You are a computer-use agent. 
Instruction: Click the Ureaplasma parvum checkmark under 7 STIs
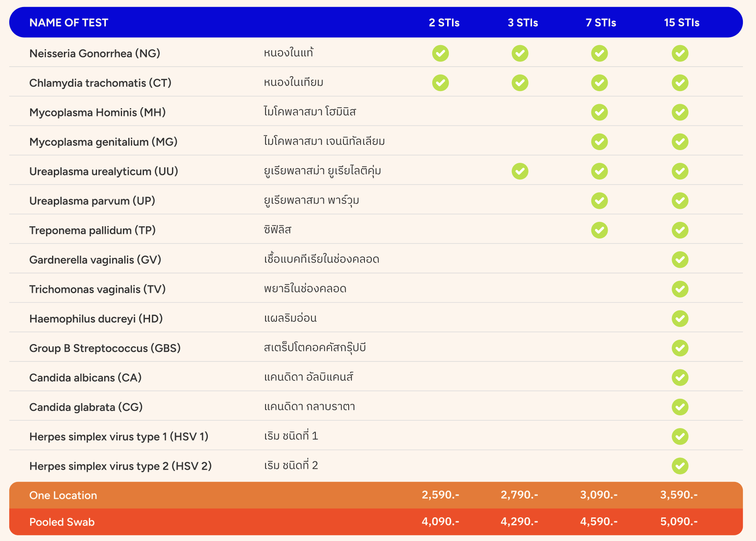(x=599, y=201)
